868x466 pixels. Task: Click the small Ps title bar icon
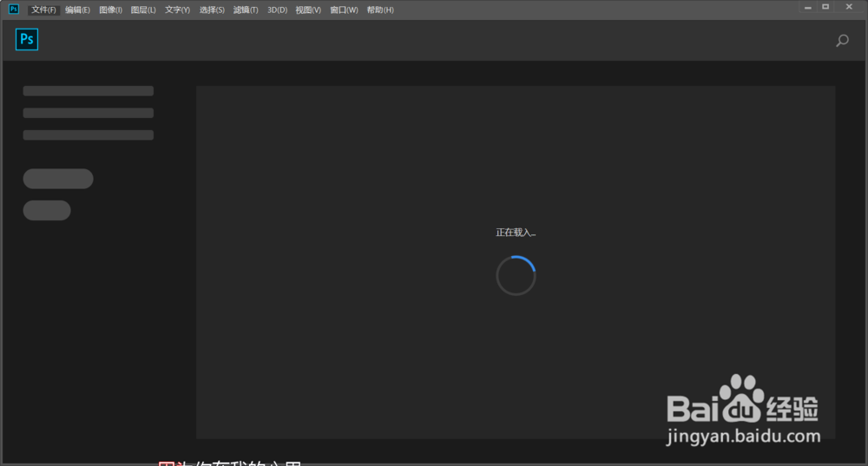(x=14, y=9)
